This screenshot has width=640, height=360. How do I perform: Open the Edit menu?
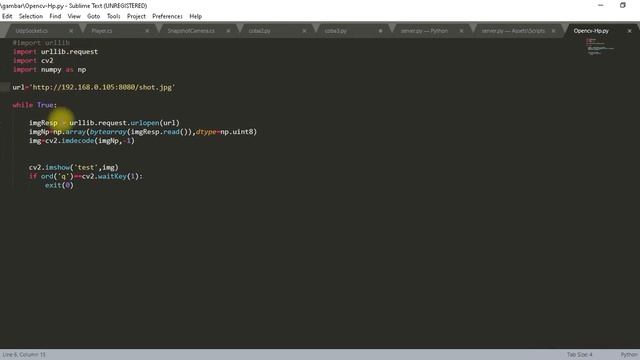(7, 16)
